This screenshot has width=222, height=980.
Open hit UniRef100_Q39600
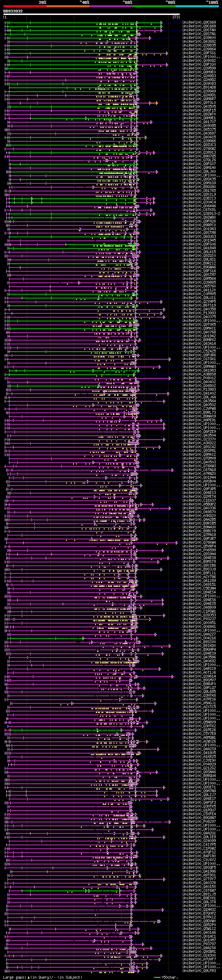199,38
